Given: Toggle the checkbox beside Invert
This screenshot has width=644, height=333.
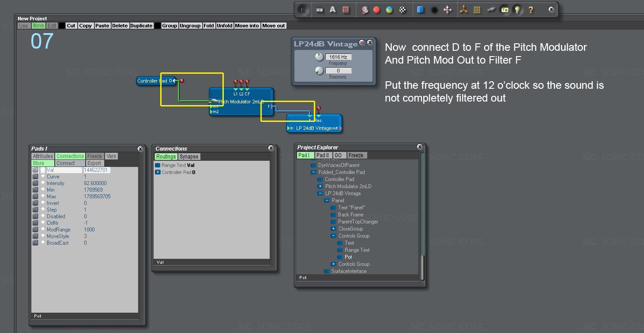Looking at the screenshot, I should 35,203.
